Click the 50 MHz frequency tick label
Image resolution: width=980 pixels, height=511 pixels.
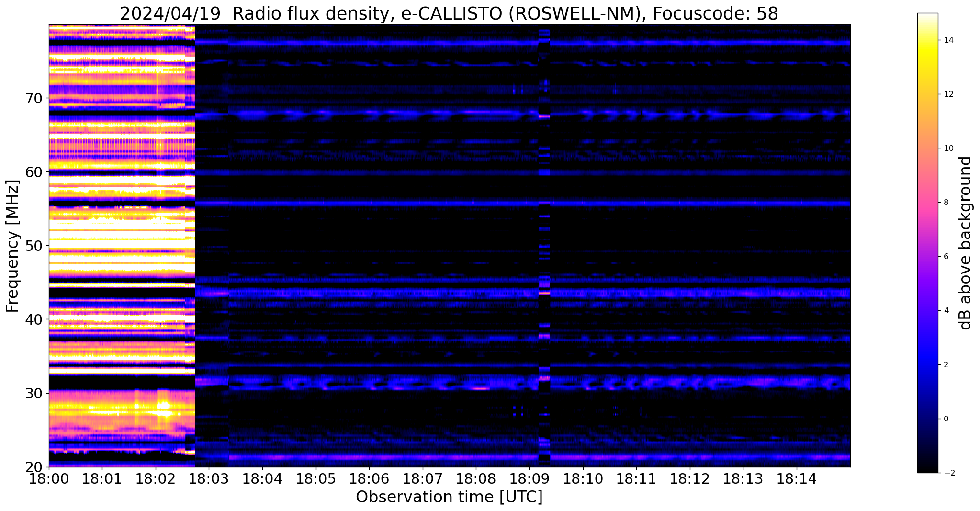[34, 246]
